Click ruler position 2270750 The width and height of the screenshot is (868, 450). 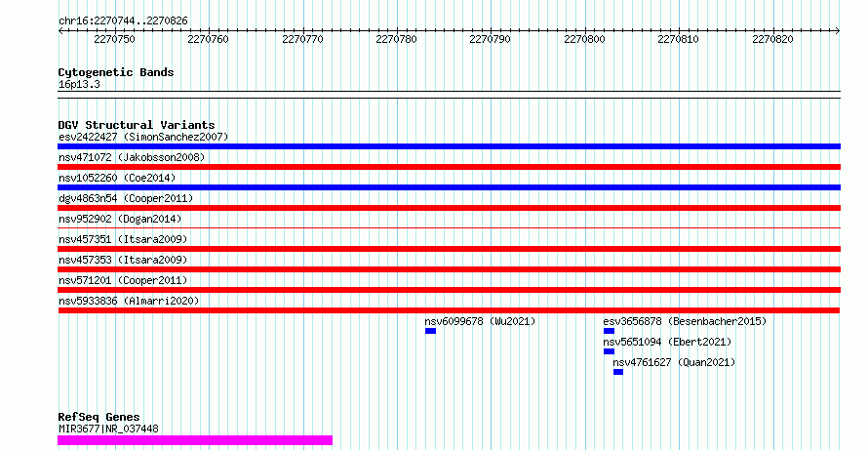[114, 39]
